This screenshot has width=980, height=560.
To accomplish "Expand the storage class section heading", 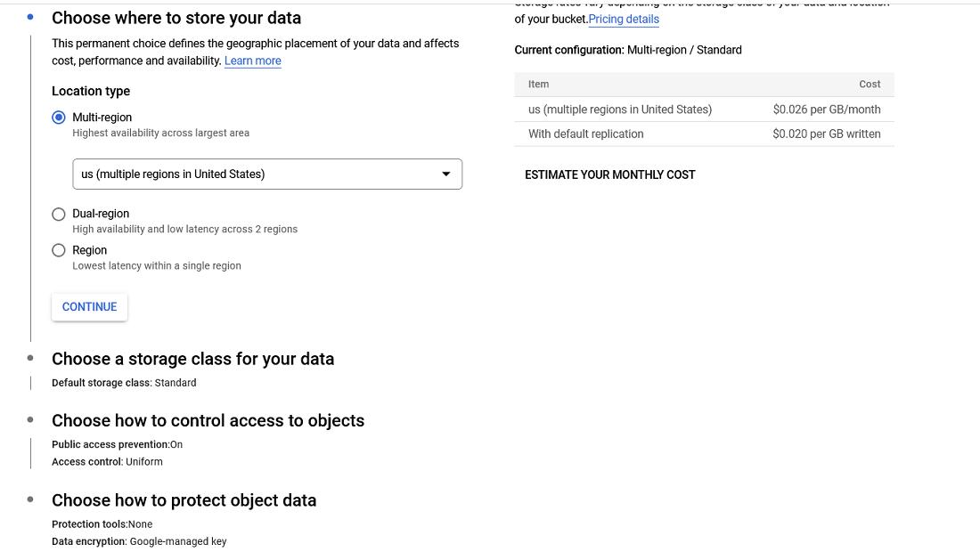I will pyautogui.click(x=192, y=360).
